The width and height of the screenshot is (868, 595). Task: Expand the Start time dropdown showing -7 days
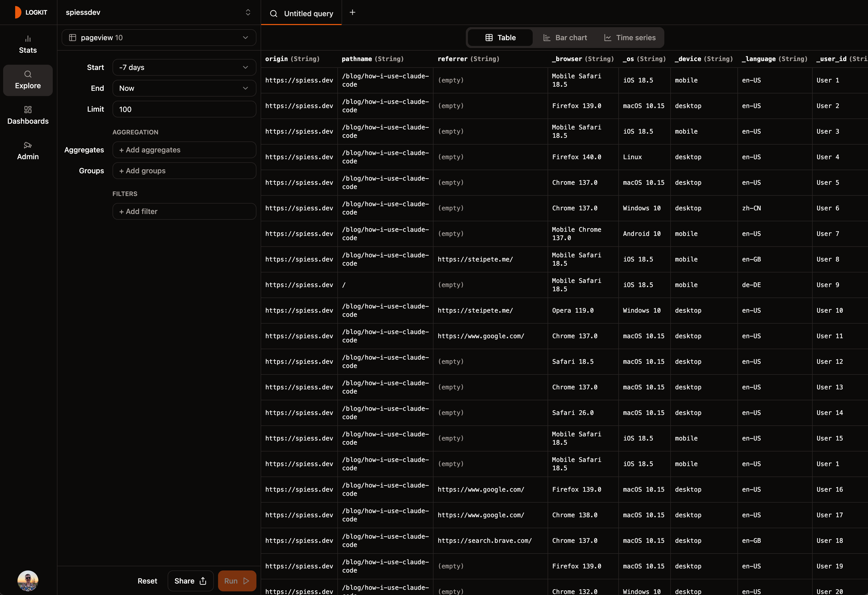point(184,67)
